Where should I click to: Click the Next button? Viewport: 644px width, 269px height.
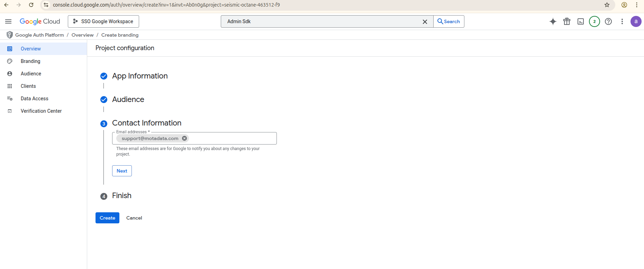[122, 171]
